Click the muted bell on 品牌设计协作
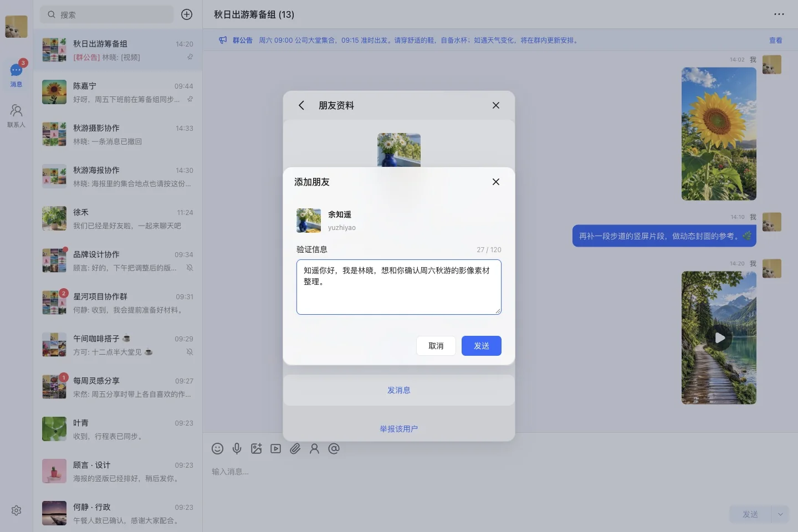 tap(190, 268)
